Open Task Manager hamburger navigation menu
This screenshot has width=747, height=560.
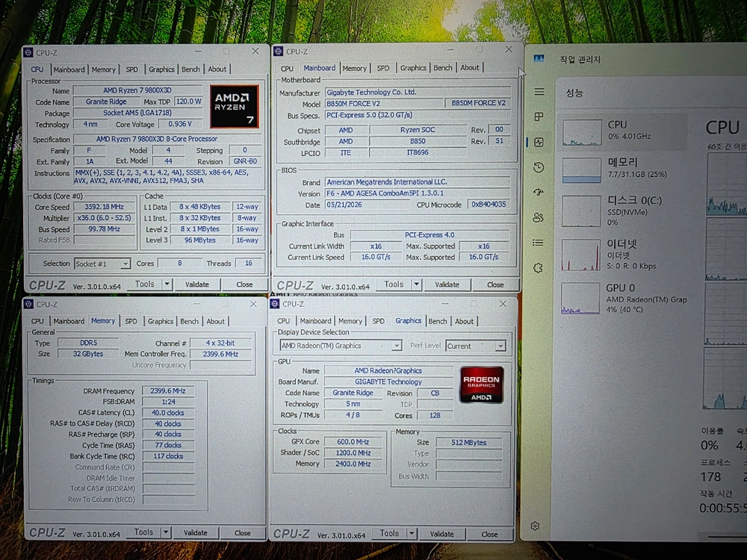(539, 91)
